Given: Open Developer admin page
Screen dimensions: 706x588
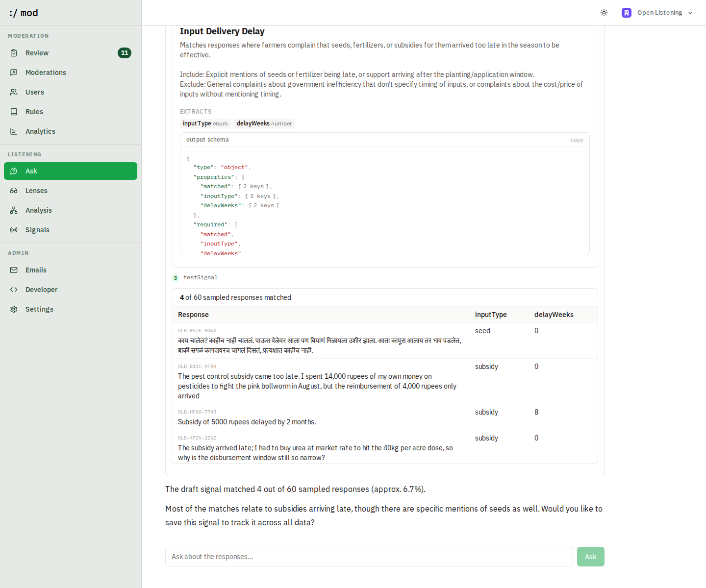Looking at the screenshot, I should pyautogui.click(x=71, y=290).
